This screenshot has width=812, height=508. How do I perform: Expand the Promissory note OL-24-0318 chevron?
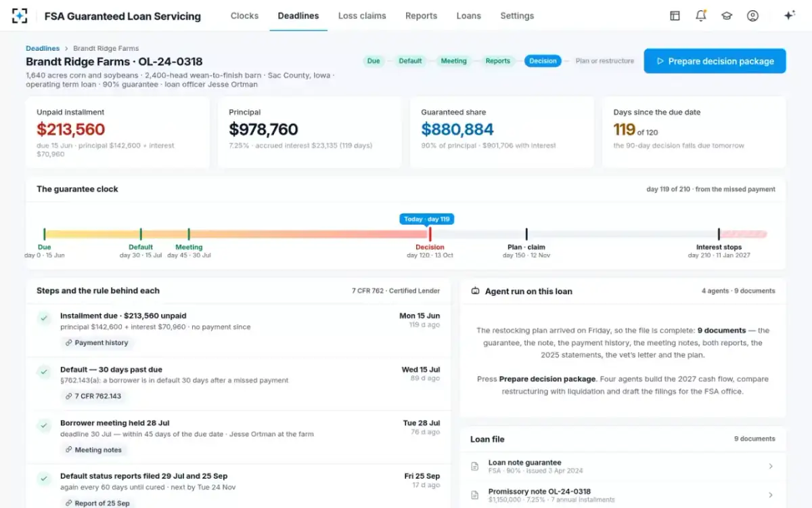771,495
